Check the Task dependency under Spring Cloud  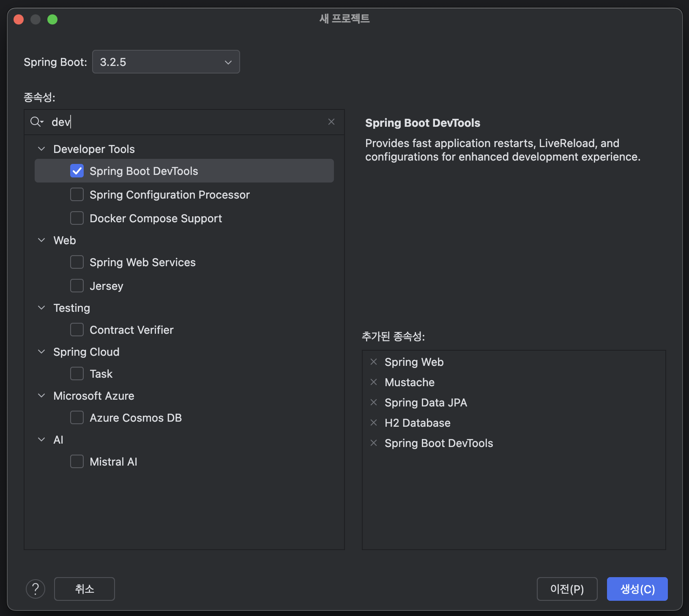tap(77, 373)
